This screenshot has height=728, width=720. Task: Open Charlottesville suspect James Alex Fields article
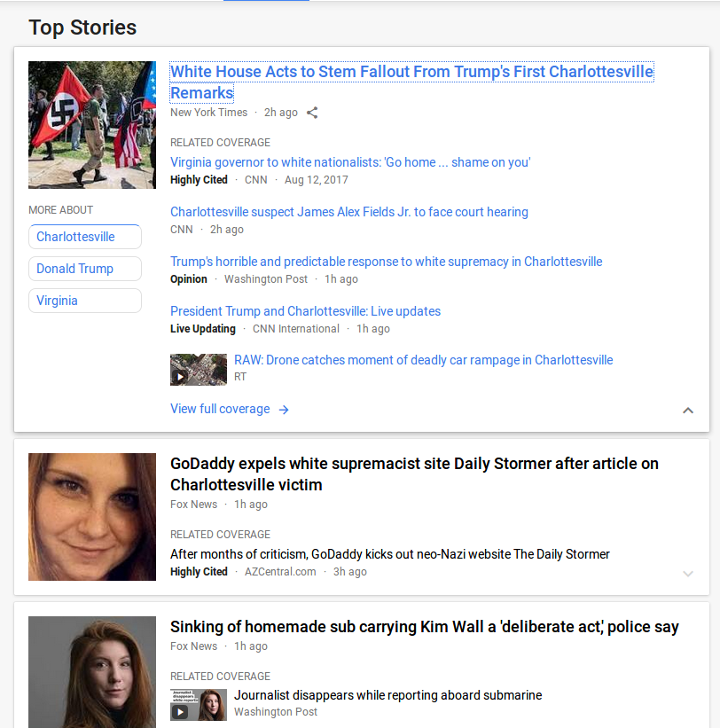coord(349,212)
